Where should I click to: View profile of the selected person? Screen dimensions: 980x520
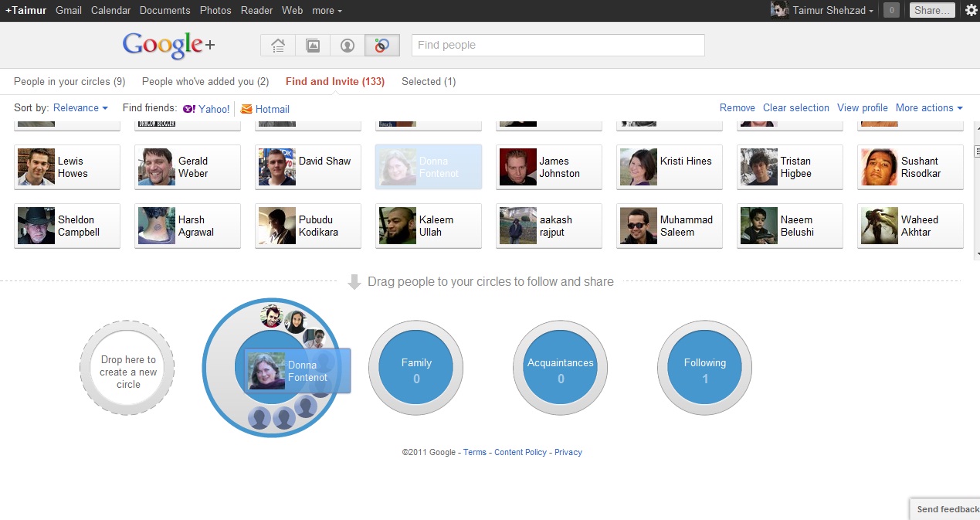(x=862, y=108)
